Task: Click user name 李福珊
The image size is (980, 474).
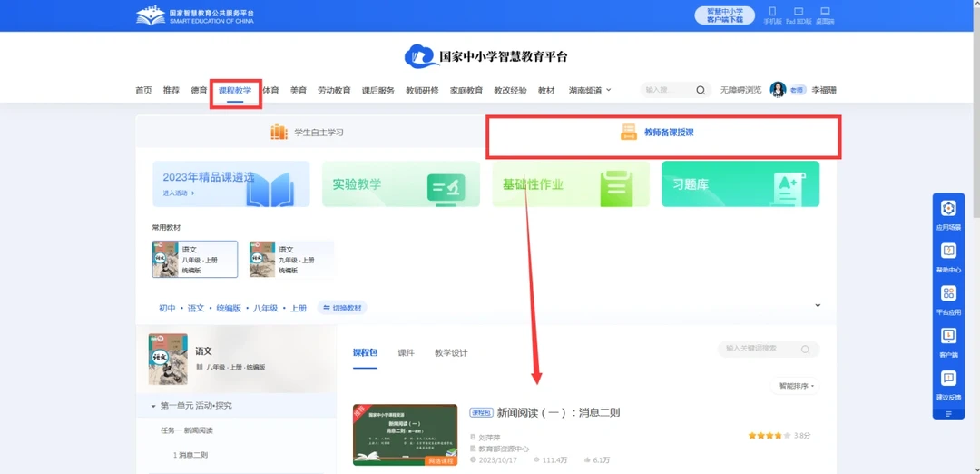Action: click(x=824, y=90)
